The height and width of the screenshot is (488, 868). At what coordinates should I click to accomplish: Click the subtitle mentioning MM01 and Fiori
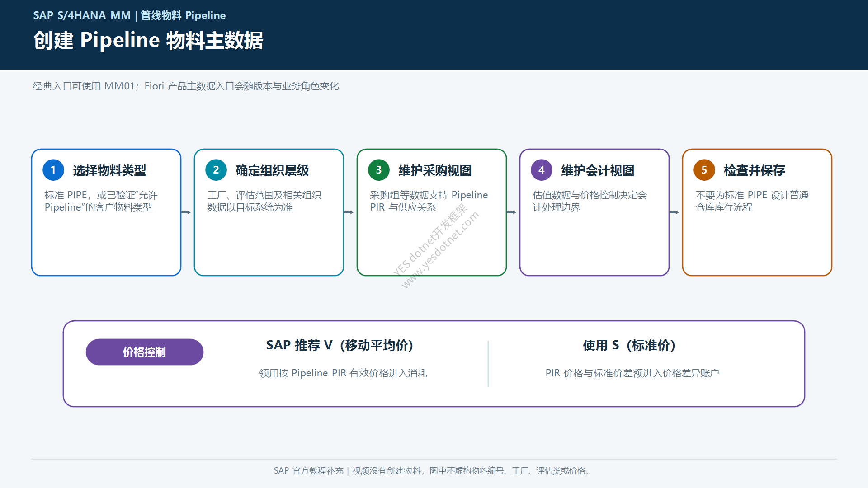coord(186,86)
